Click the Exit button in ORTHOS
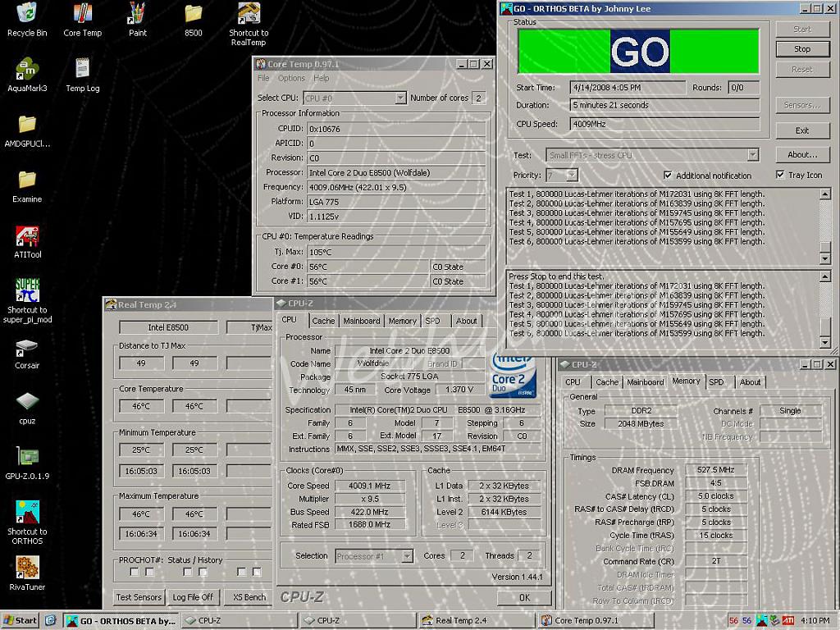This screenshot has width=840, height=630. pyautogui.click(x=802, y=130)
